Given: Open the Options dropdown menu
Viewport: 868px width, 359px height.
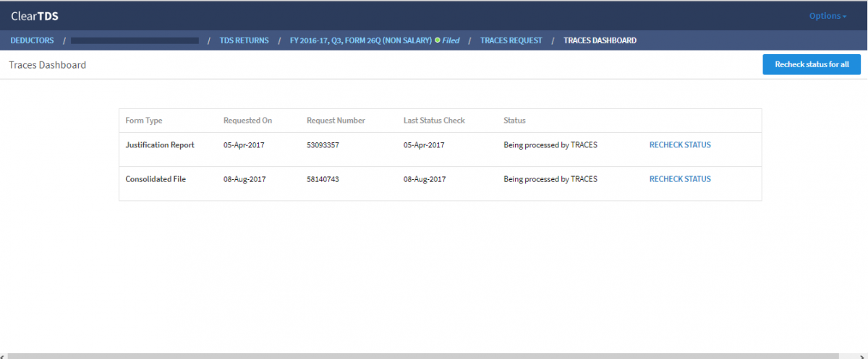Looking at the screenshot, I should (x=827, y=16).
